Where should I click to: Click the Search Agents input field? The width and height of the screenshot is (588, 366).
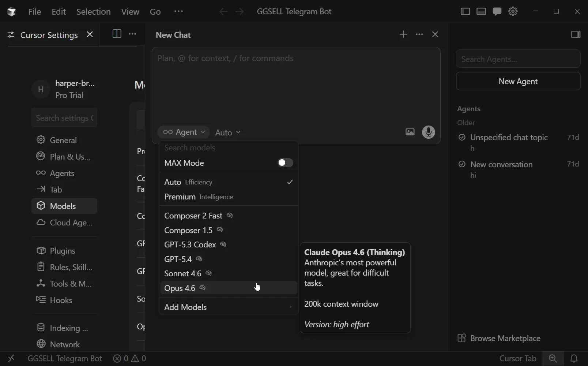[x=518, y=59]
